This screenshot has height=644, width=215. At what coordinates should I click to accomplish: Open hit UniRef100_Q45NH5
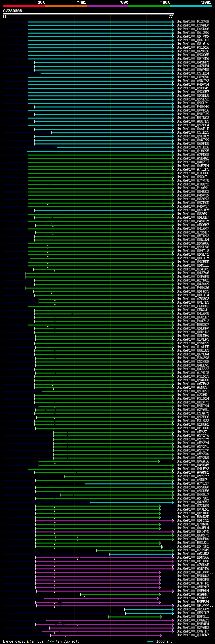[x=193, y=62]
